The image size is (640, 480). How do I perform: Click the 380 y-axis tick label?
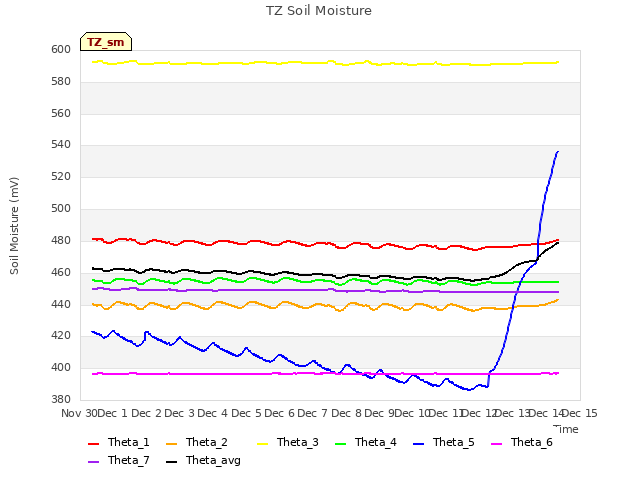61,399
